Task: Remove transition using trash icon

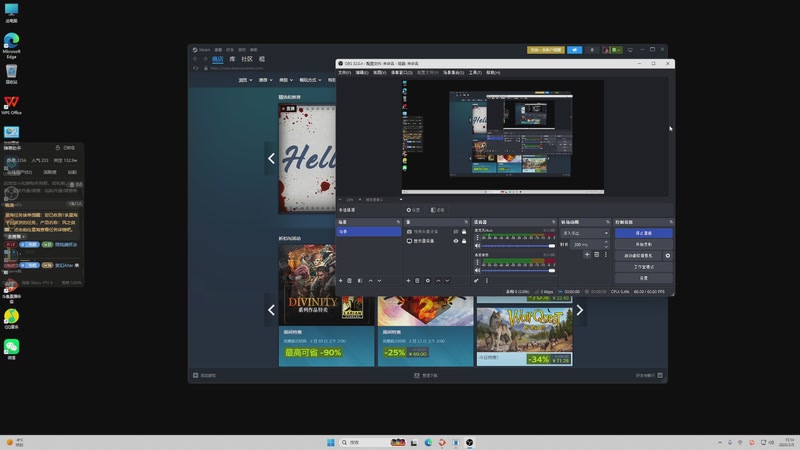Action: 596,255
